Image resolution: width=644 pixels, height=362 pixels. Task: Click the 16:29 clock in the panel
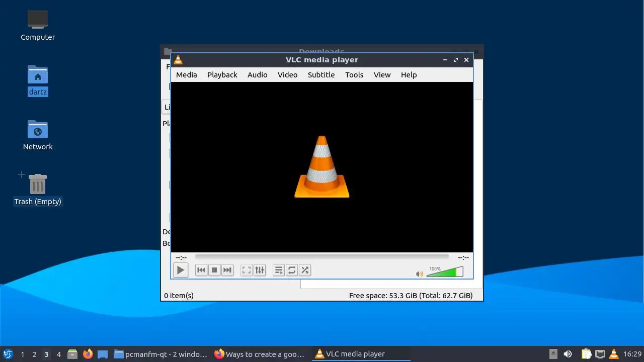[x=632, y=354]
